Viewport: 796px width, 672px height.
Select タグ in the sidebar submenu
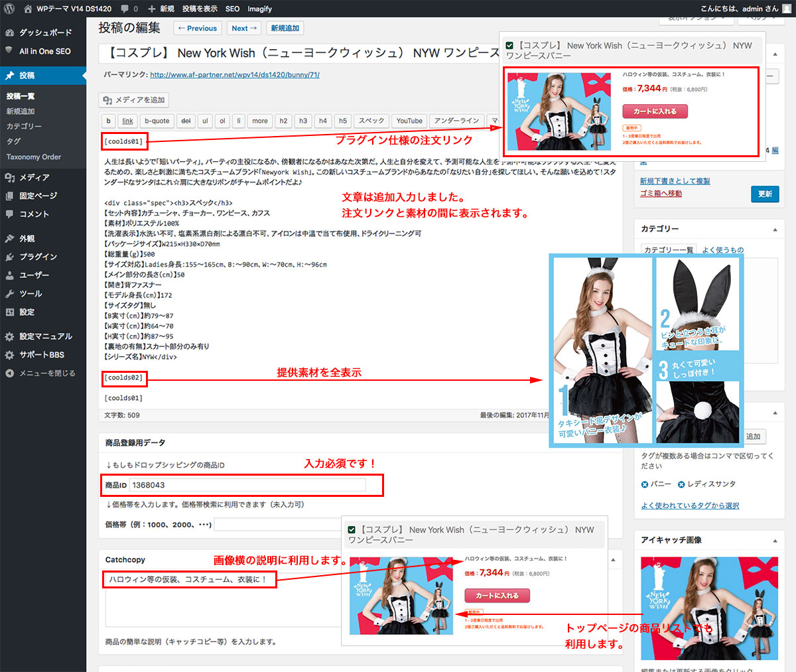point(13,141)
